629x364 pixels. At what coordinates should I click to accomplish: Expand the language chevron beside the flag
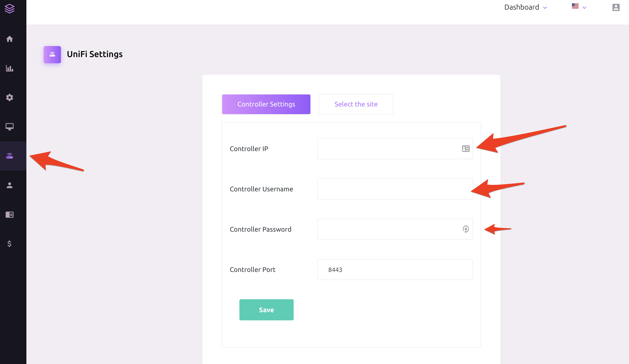click(x=584, y=7)
